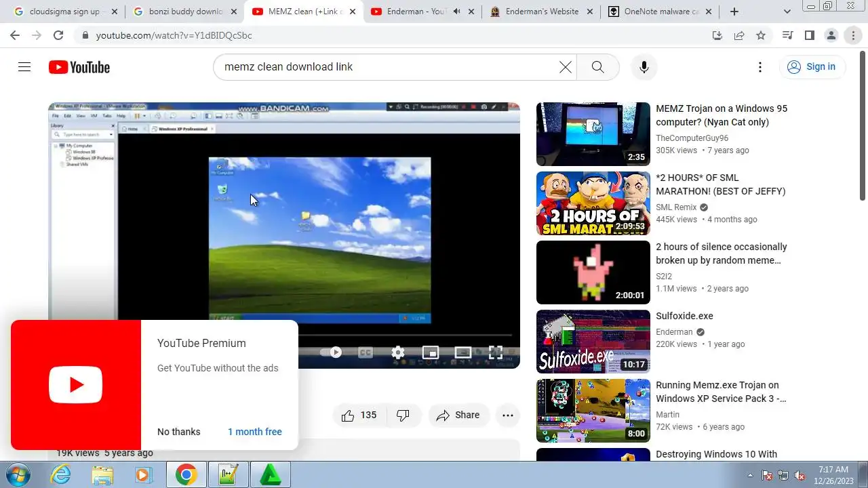Open Chrome media controls icon
The width and height of the screenshot is (868, 488).
tap(787, 35)
